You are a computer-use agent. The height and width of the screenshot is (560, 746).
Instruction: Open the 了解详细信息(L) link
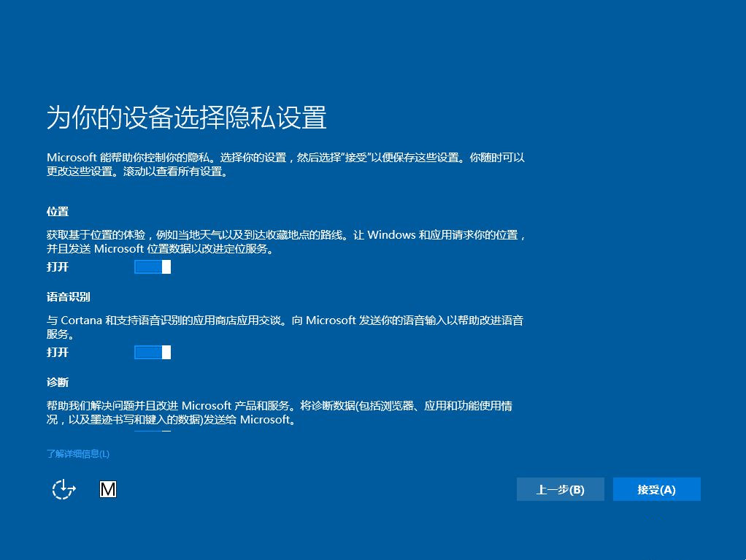[77, 453]
